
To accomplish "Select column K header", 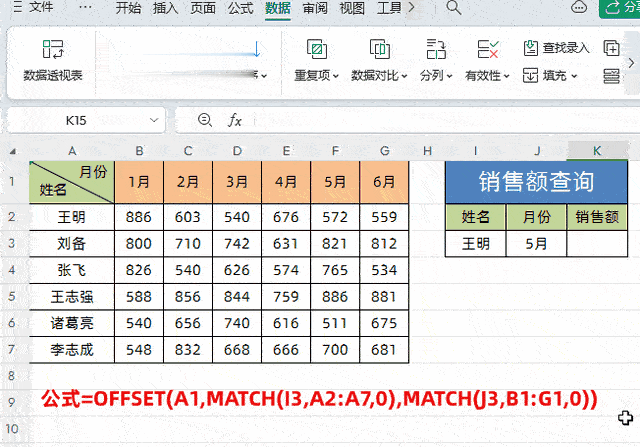I will tap(597, 151).
